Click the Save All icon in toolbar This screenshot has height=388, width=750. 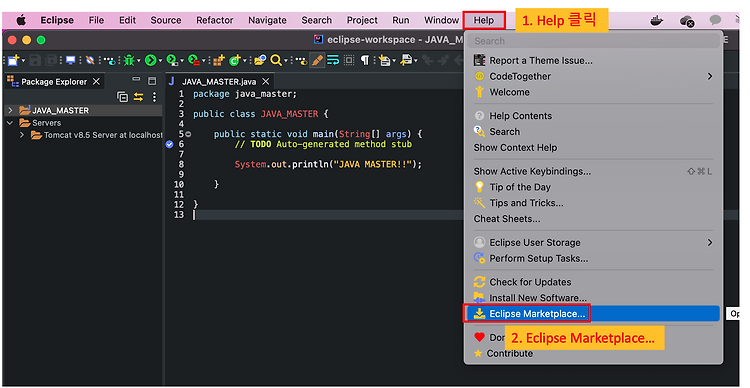tap(51, 60)
